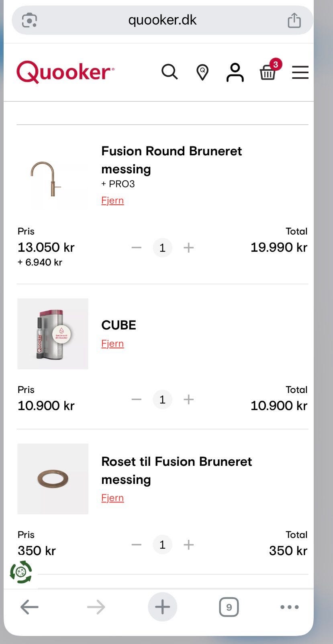Increase quantity of the CUBE

click(188, 399)
